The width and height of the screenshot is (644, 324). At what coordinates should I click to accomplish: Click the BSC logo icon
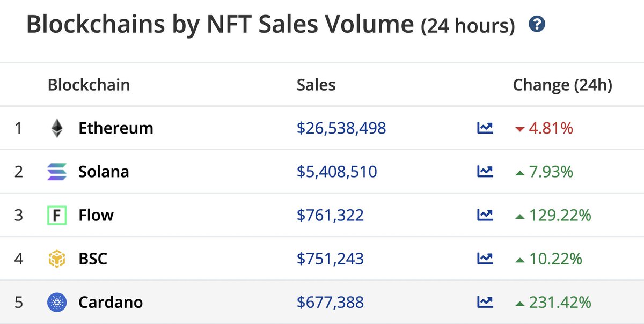pyautogui.click(x=56, y=259)
